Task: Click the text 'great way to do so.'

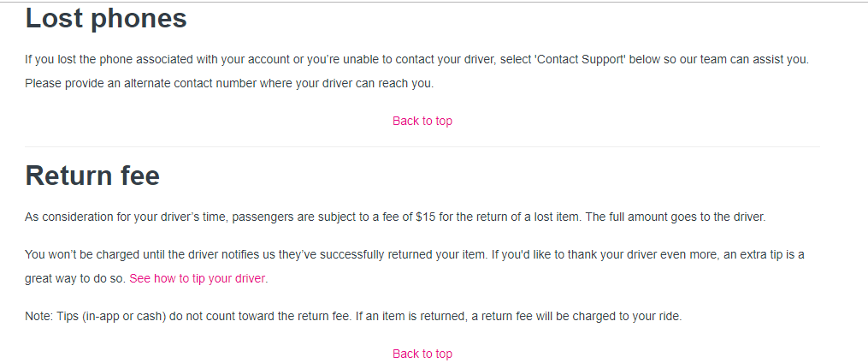Action: (75, 278)
